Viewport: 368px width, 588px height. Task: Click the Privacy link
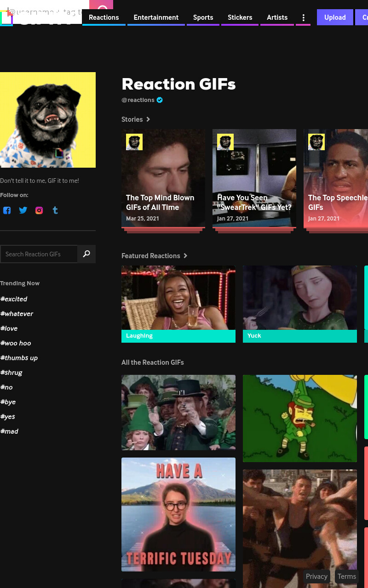pos(316,577)
